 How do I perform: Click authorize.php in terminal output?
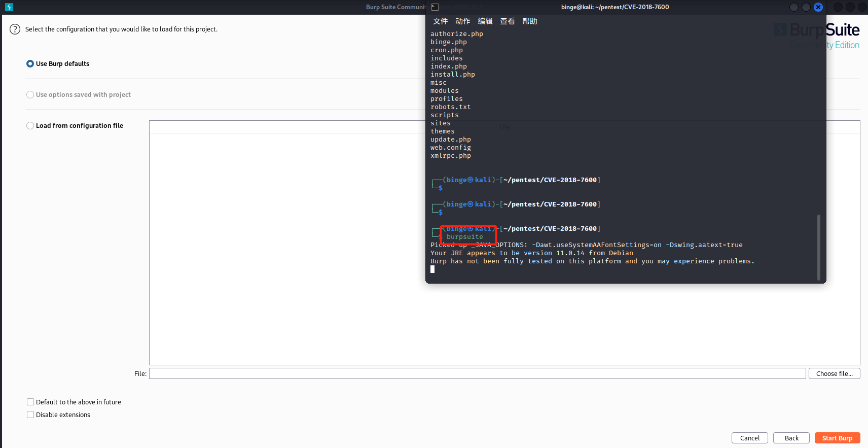[457, 34]
